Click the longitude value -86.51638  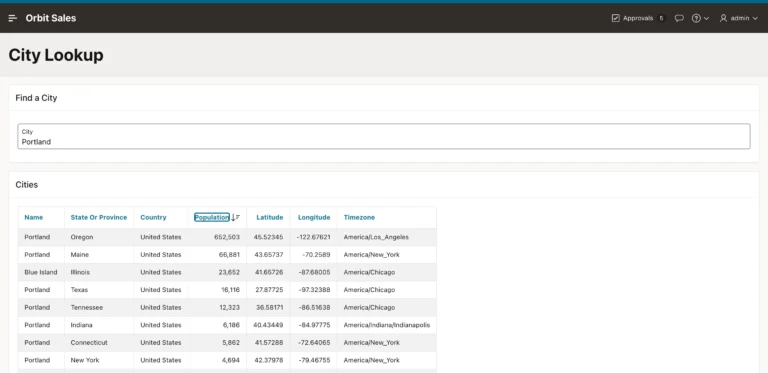(x=314, y=307)
